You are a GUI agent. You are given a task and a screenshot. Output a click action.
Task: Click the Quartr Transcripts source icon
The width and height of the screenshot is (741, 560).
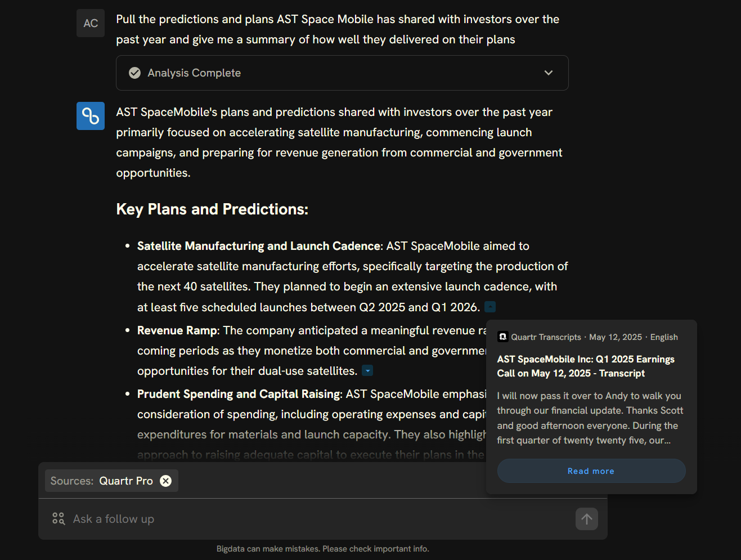(x=503, y=337)
